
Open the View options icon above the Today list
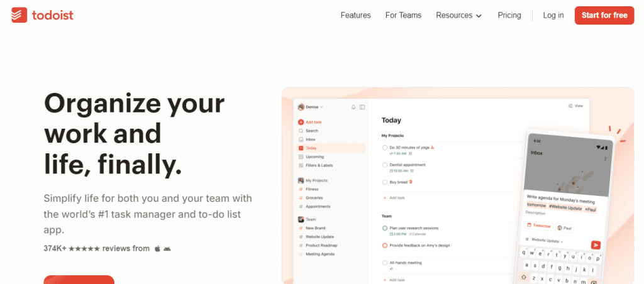[x=575, y=106]
